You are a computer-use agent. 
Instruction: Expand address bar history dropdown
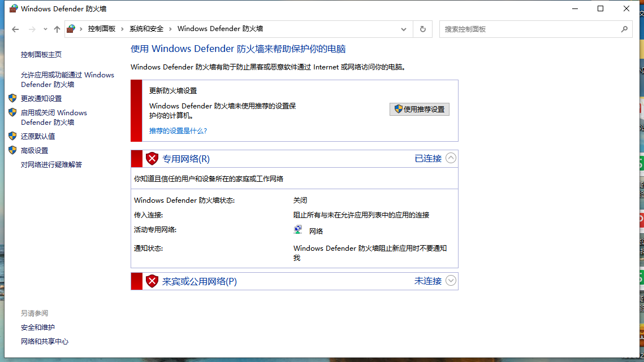[403, 29]
